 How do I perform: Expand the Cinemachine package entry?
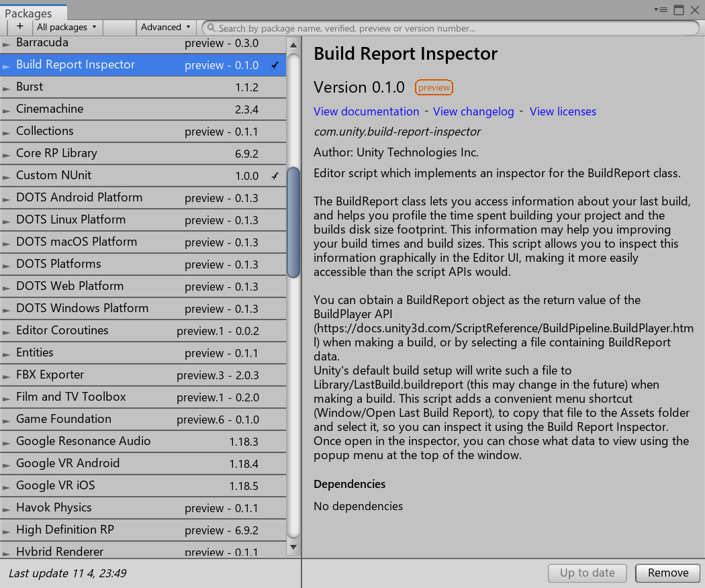(5, 109)
